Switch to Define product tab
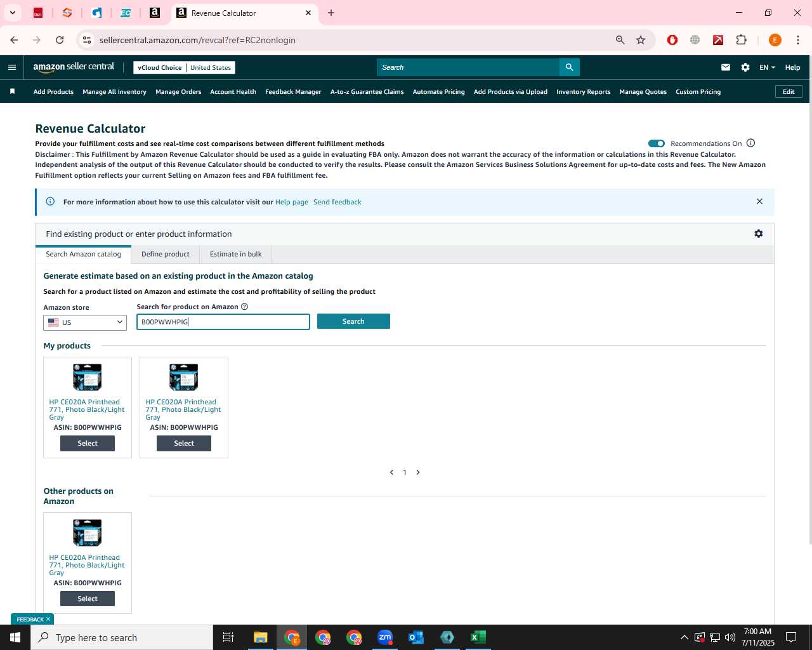Screen dimensions: 812x650 click(x=166, y=254)
